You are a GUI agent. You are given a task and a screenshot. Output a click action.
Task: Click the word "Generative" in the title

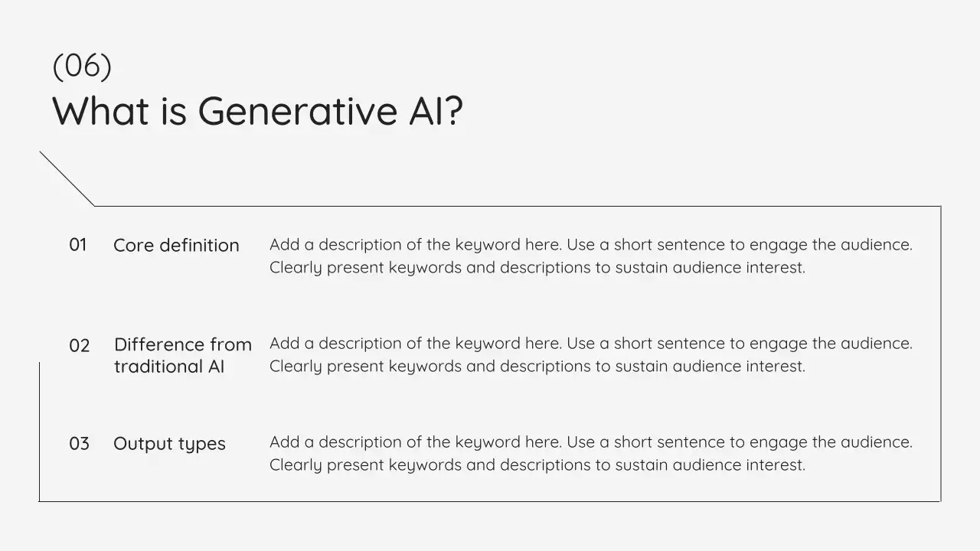click(297, 111)
